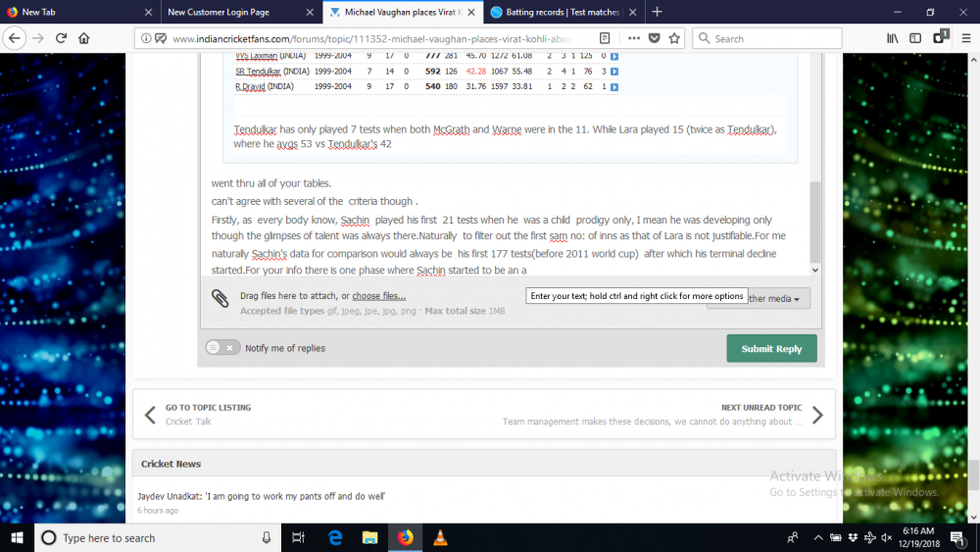Open the Action Center notifications icon

click(956, 537)
